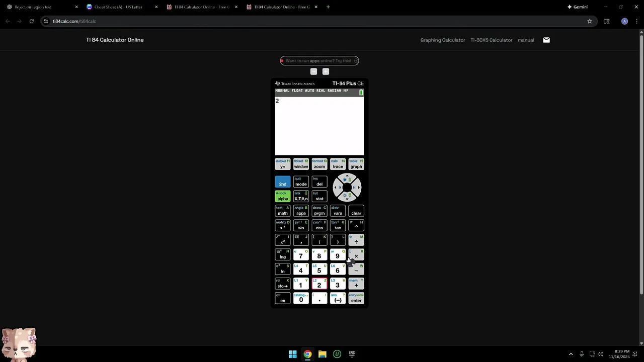Click the number 4 key

click(301, 269)
